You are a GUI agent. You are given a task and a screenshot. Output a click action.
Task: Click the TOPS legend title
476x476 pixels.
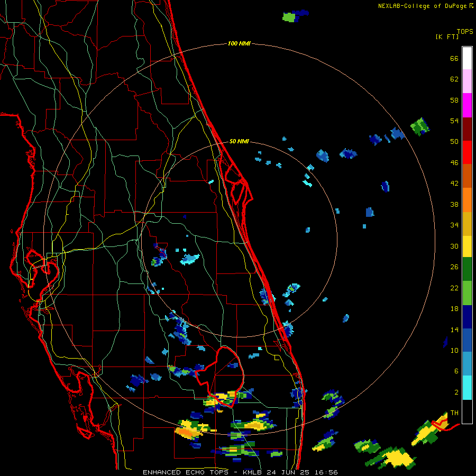pyautogui.click(x=465, y=32)
